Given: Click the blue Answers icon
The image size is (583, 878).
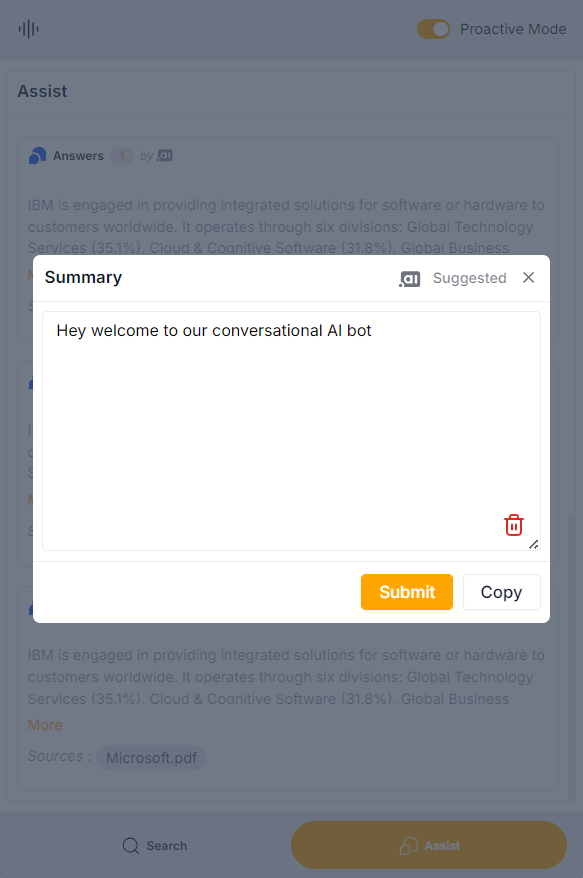Looking at the screenshot, I should click(x=37, y=155).
